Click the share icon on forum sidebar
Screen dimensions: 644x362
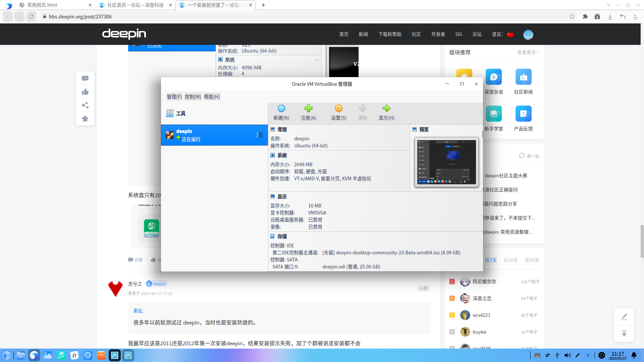85,105
